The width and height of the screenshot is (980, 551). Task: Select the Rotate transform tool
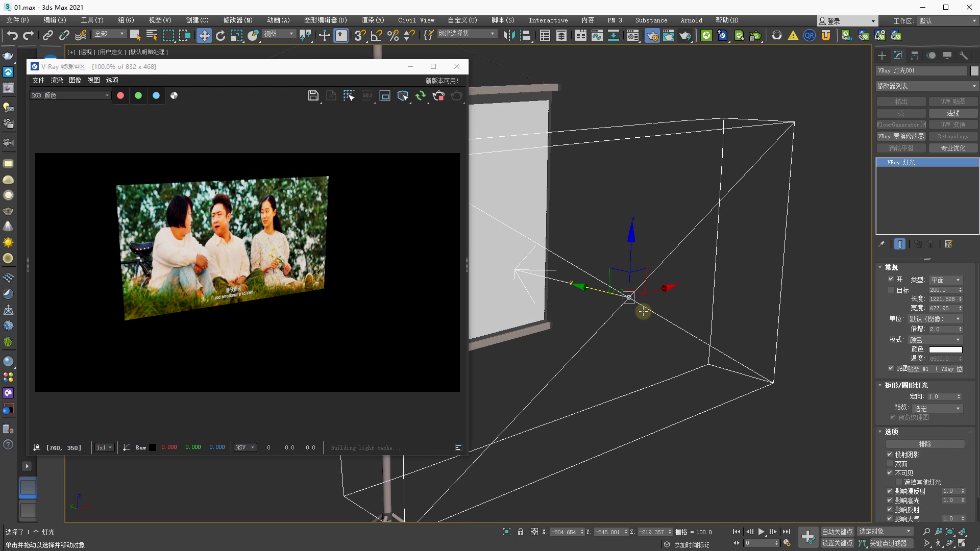(x=220, y=35)
